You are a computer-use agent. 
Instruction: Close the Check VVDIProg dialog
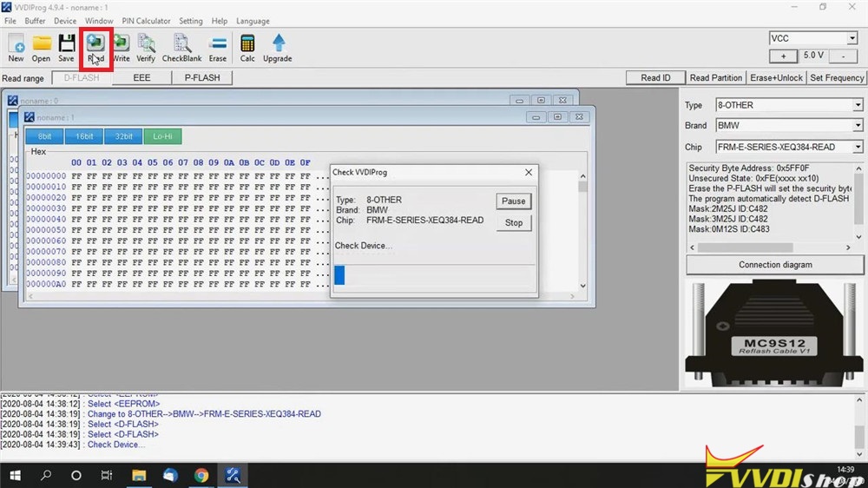point(529,172)
